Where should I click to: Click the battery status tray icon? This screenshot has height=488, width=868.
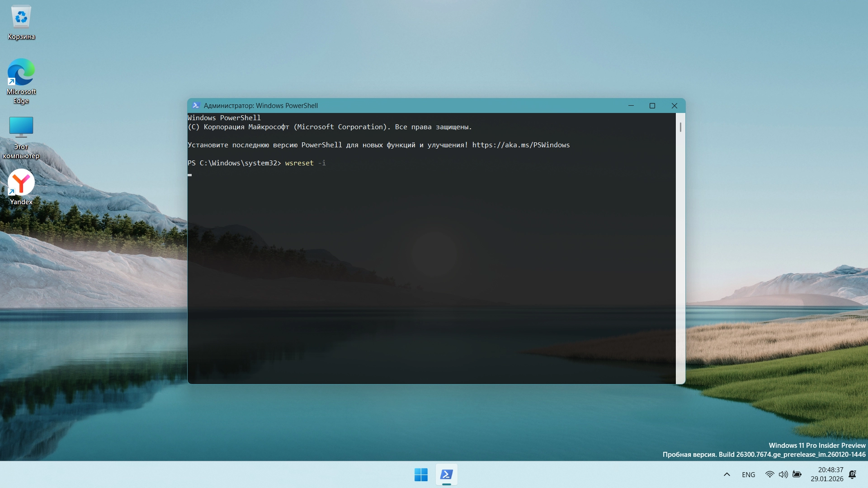(x=797, y=474)
